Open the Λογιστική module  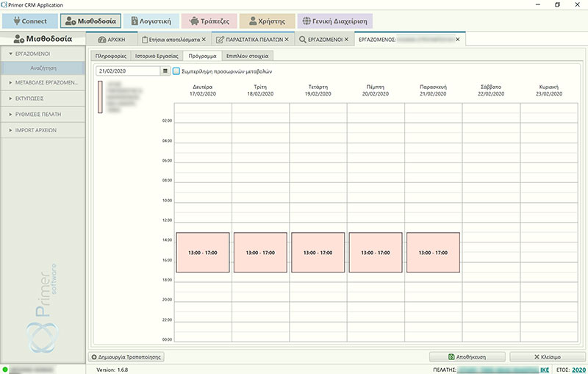point(151,21)
